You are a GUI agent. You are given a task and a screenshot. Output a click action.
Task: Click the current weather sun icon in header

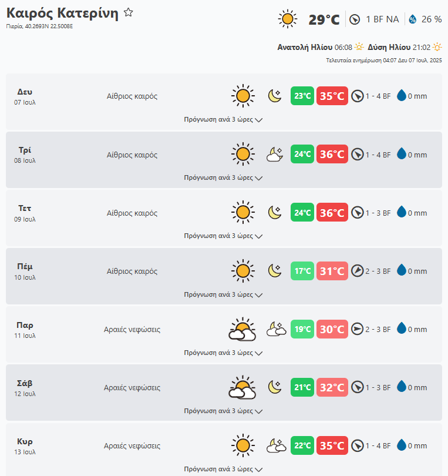coord(287,19)
